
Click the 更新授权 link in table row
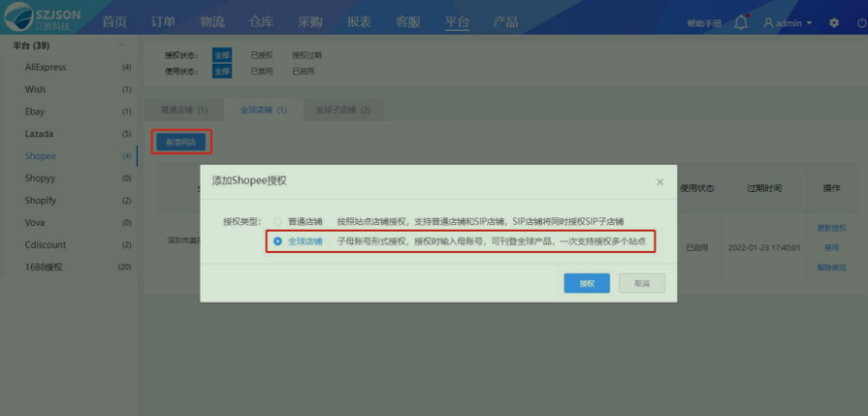coord(831,228)
